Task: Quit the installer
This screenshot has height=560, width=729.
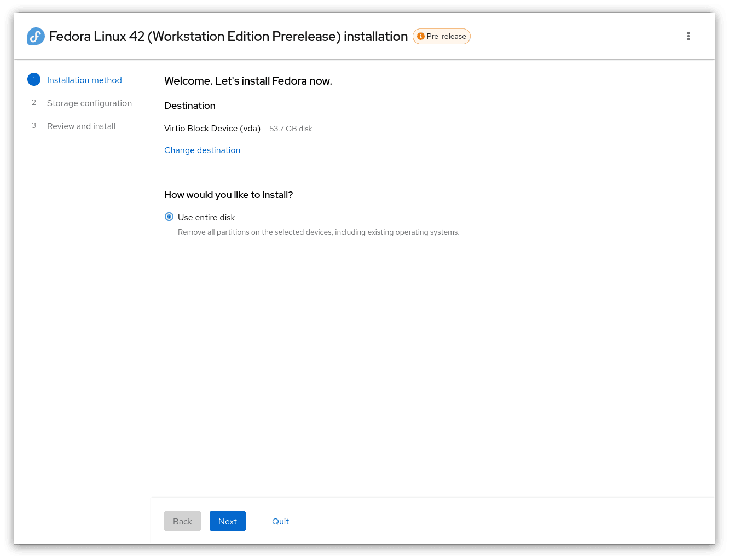Action: 280,521
